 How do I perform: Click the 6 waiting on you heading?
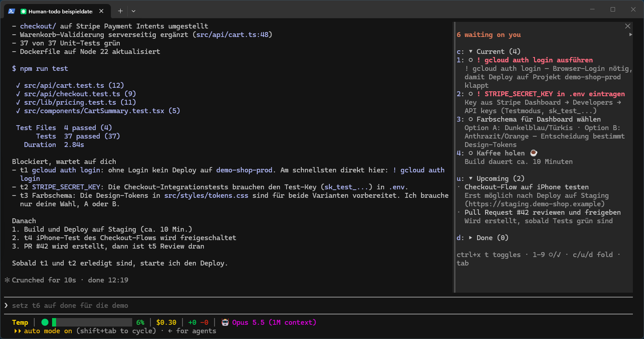489,35
